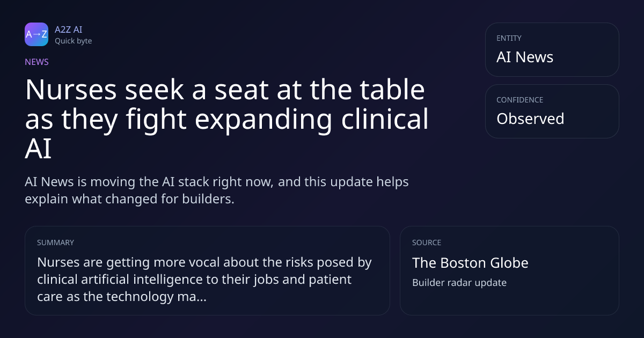Open The Boston Globe source link
Viewport: 644px width, 338px height.
[470, 263]
